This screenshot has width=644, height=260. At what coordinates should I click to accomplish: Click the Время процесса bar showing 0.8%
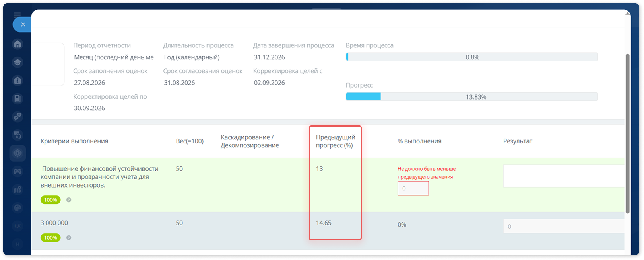point(472,57)
